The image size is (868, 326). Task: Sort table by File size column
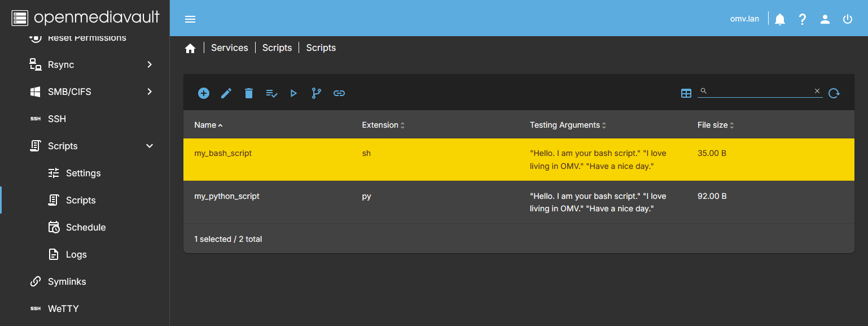(x=713, y=125)
